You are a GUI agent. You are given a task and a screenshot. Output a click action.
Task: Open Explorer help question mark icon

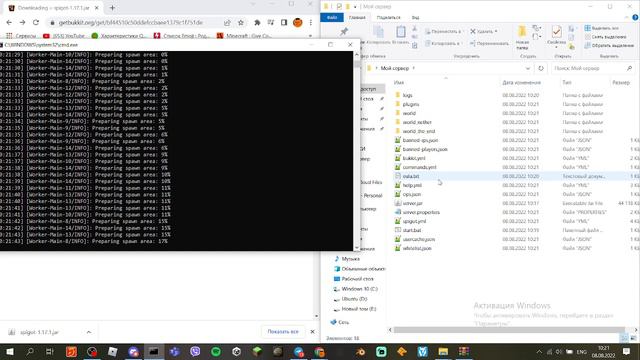[x=635, y=18]
